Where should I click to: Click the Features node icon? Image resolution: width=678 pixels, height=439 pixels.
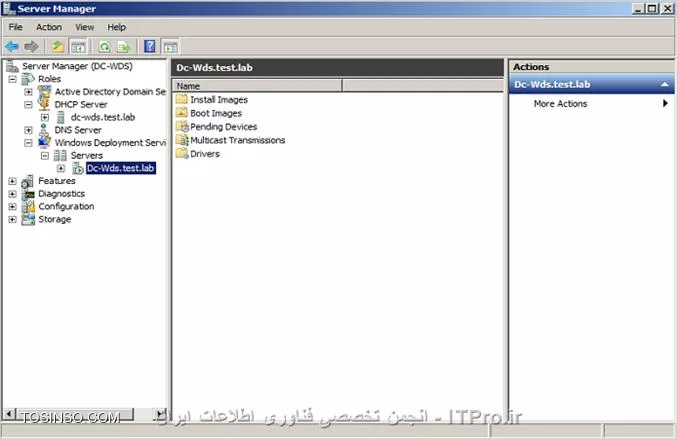point(28,181)
